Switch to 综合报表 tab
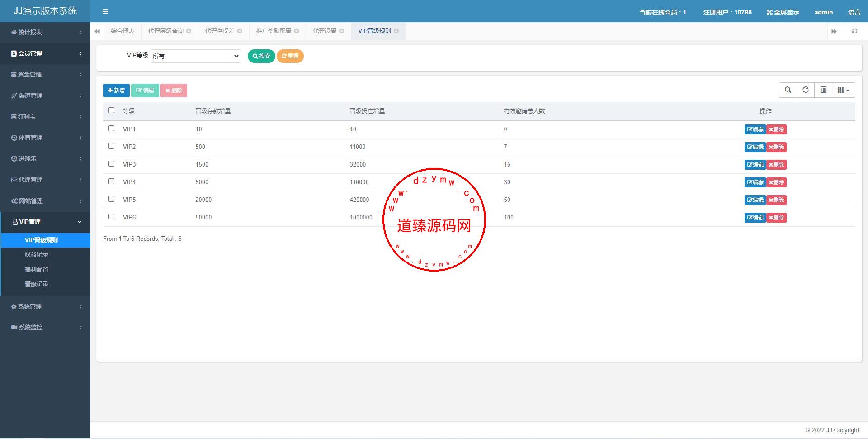This screenshot has height=439, width=868. tap(123, 31)
